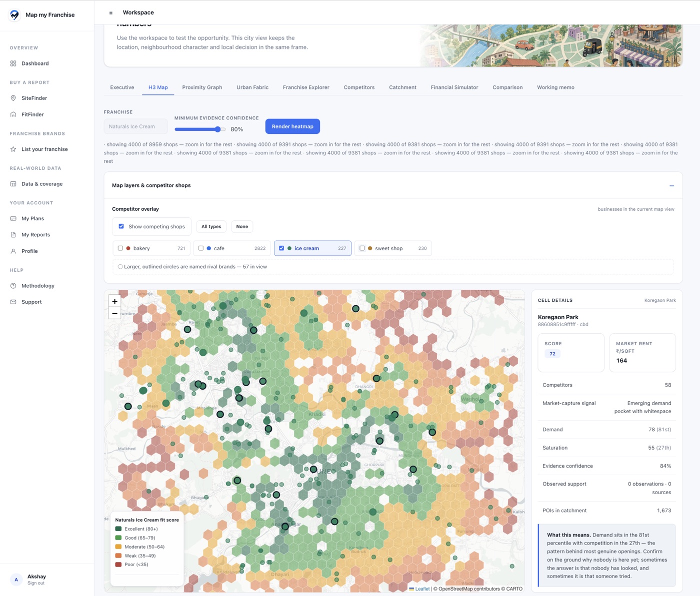Click the Sign out link
700x596 pixels.
pyautogui.click(x=36, y=583)
